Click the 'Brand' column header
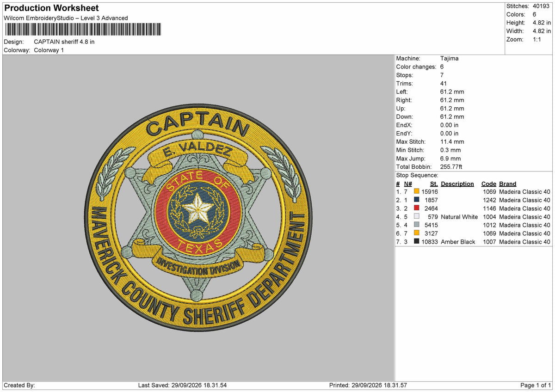555x392 pixels. pyautogui.click(x=508, y=184)
